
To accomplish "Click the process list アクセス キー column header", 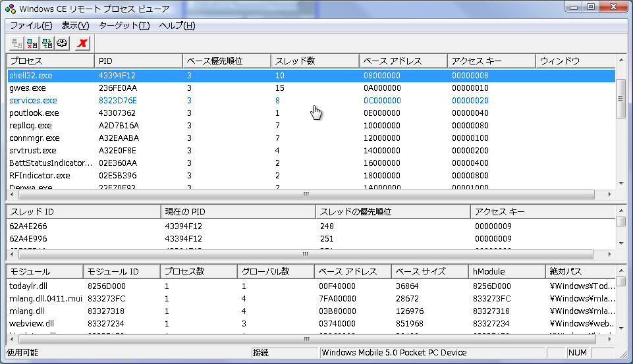I will tap(491, 61).
